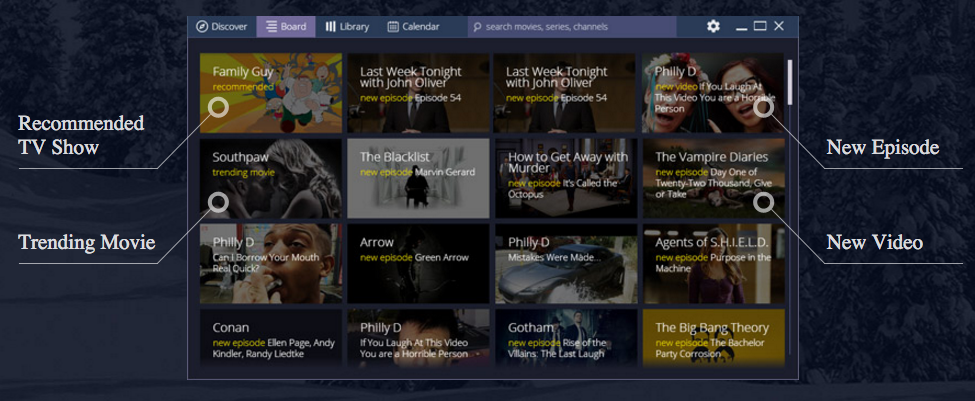The height and width of the screenshot is (401, 975).
Task: Maximize the application window
Action: [760, 26]
